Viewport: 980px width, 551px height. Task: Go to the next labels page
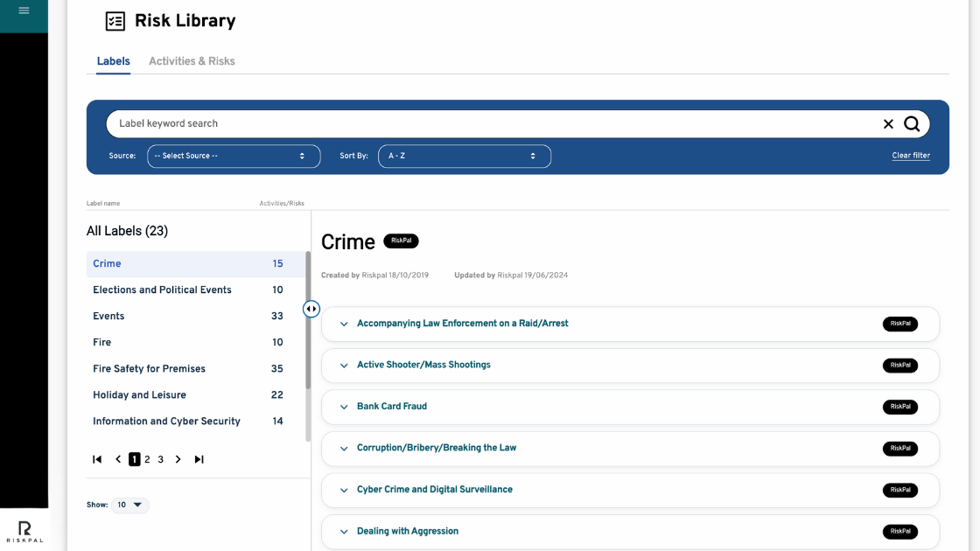click(178, 459)
